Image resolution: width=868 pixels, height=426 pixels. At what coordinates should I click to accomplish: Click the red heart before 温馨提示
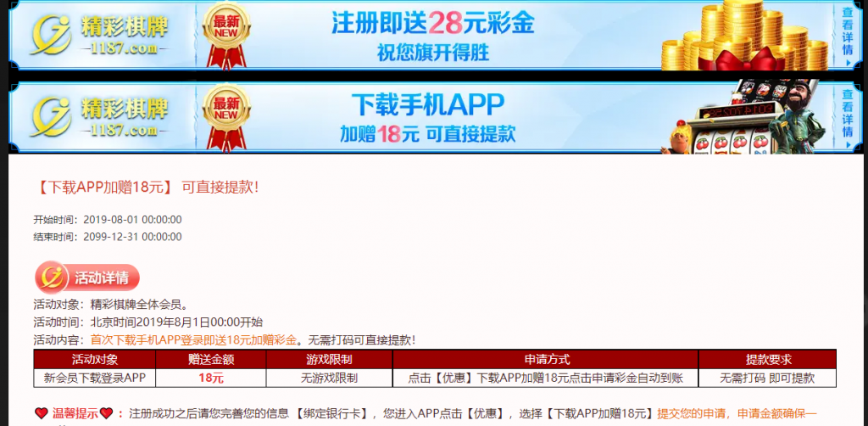click(x=41, y=413)
